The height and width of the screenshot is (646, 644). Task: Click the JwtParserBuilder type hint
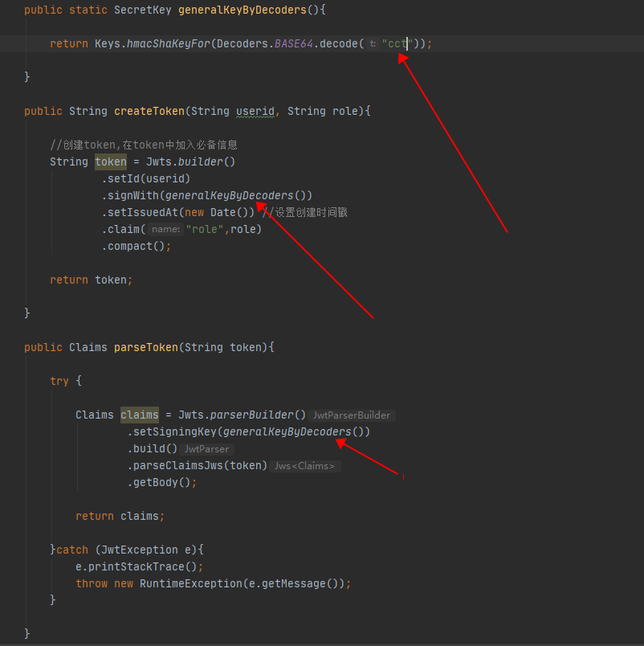[352, 415]
